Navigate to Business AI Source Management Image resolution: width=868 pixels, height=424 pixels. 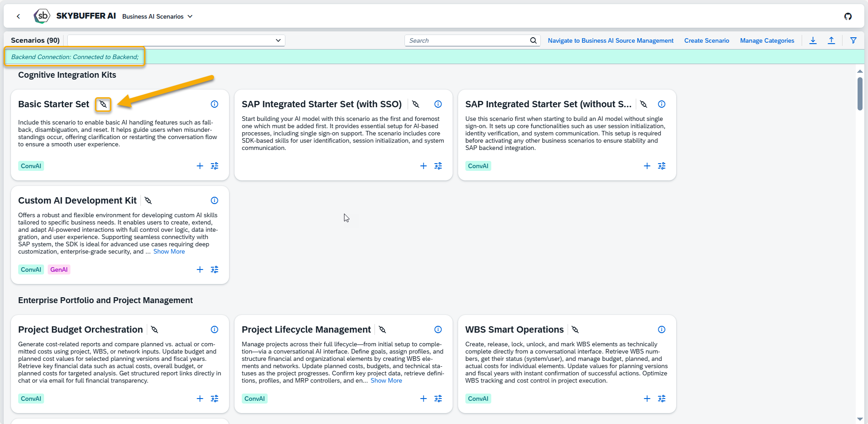[610, 40]
